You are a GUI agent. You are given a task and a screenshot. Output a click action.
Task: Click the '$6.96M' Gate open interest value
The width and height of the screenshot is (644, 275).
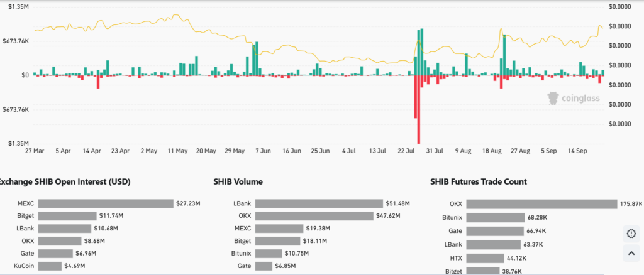pyautogui.click(x=86, y=253)
